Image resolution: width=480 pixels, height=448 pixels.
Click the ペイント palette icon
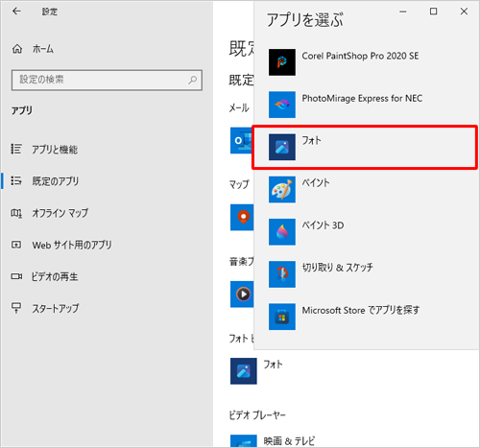pyautogui.click(x=282, y=190)
